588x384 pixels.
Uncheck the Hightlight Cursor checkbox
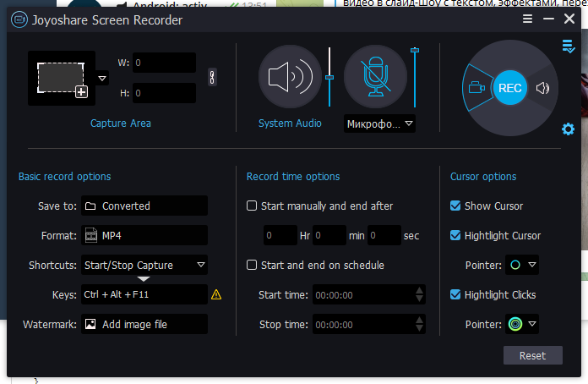pyautogui.click(x=455, y=235)
